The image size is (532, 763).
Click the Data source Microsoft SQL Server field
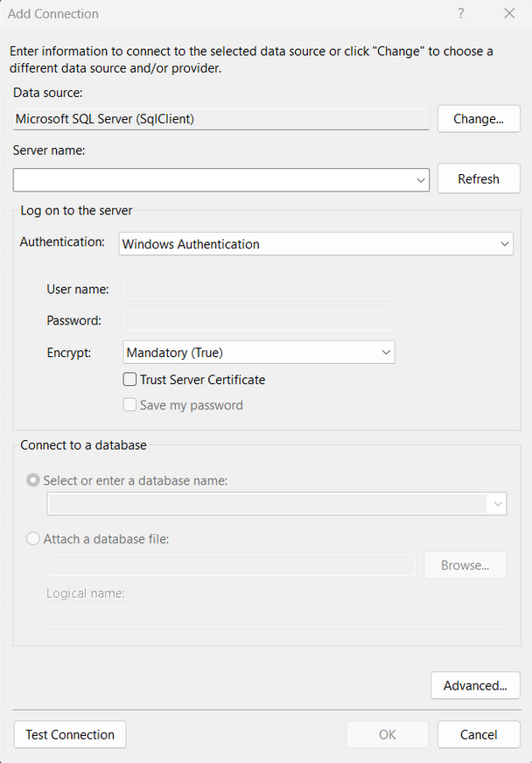[x=221, y=119]
